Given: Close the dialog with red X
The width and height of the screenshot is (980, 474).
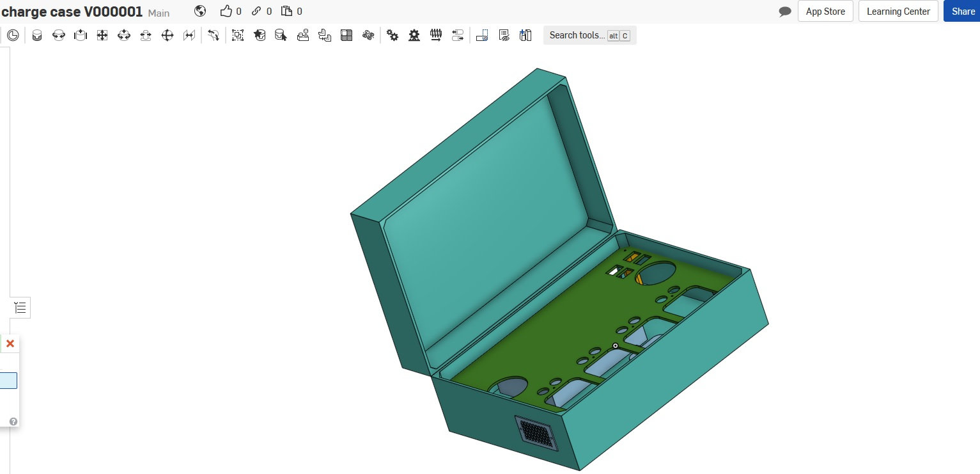Looking at the screenshot, I should coord(10,344).
